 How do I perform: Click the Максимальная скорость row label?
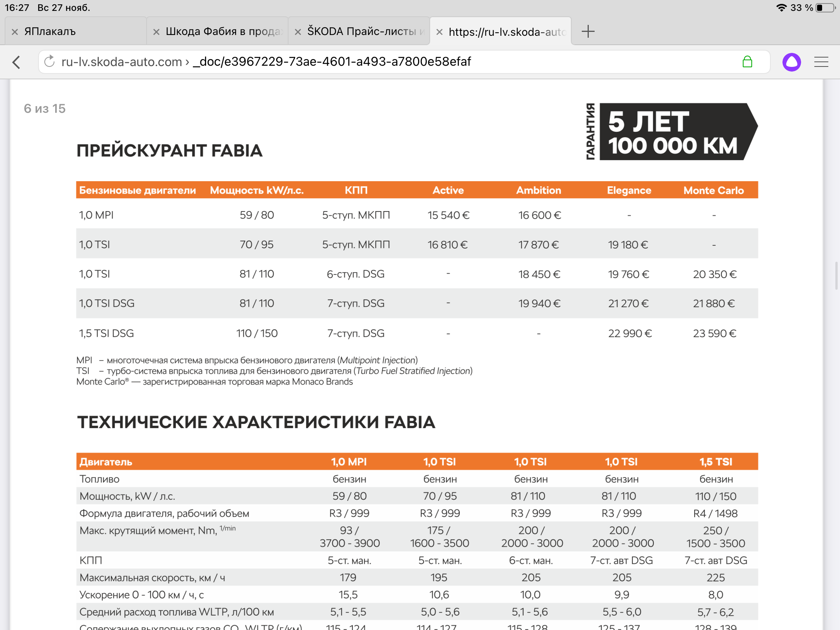pyautogui.click(x=152, y=578)
